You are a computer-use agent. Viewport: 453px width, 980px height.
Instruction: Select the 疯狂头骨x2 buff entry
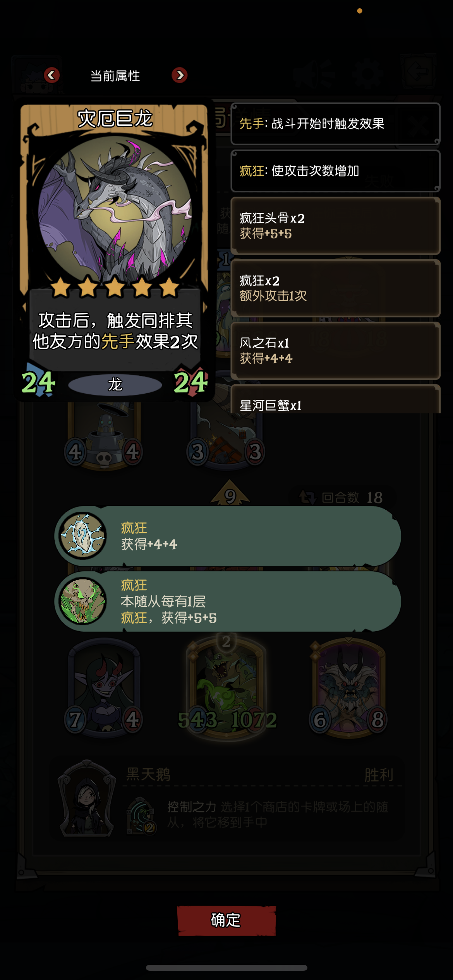[335, 226]
